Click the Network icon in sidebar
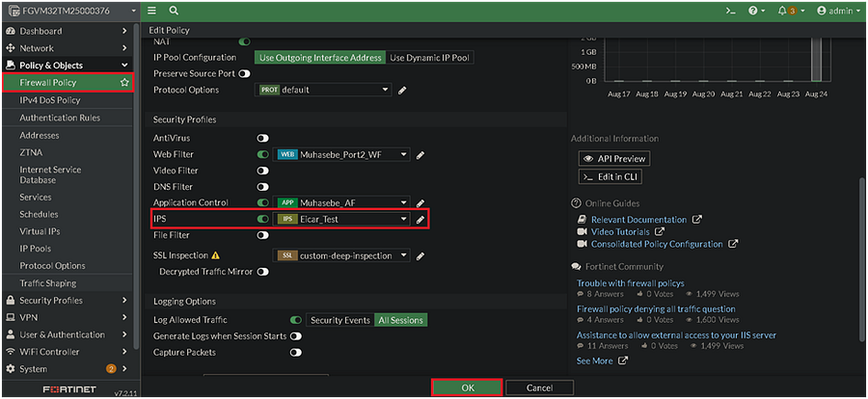 click(10, 48)
